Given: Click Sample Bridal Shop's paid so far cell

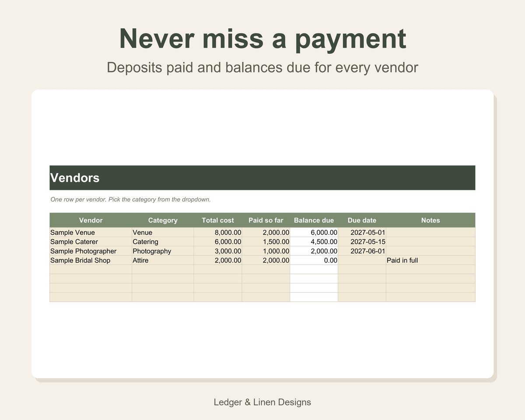Looking at the screenshot, I should [x=266, y=260].
